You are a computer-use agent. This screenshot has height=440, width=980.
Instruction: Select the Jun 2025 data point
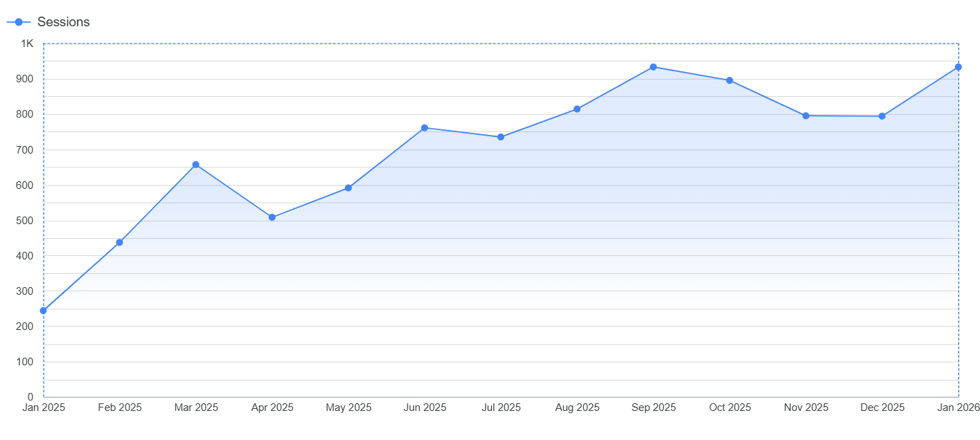pos(425,128)
